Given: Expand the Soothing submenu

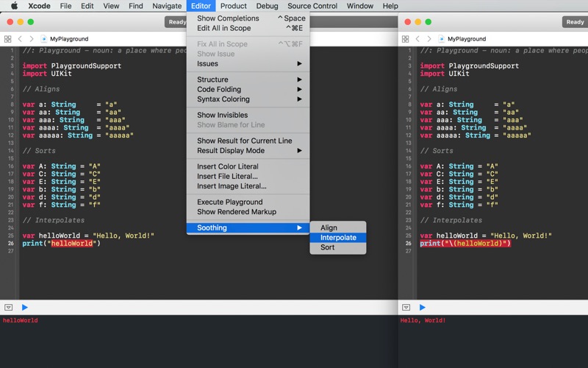Looking at the screenshot, I should point(248,227).
